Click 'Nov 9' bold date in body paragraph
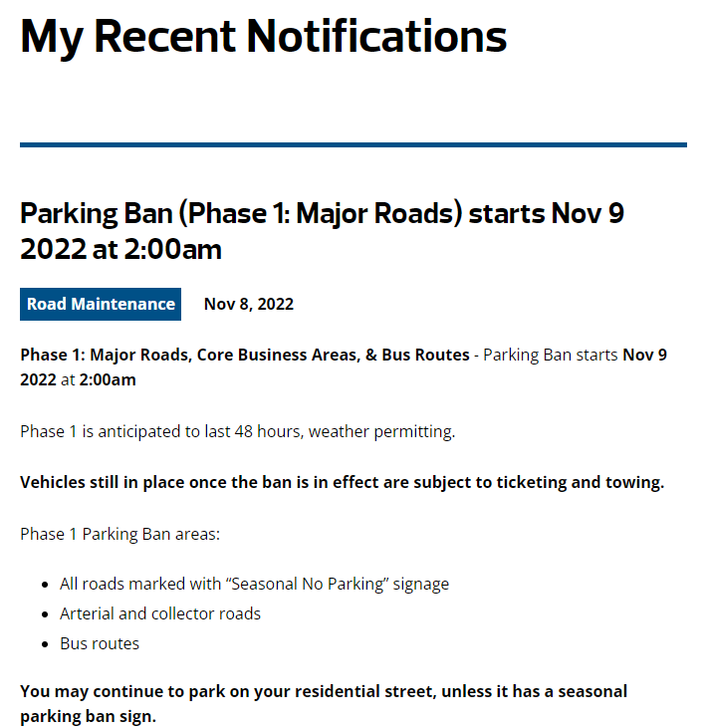The height and width of the screenshot is (728, 709). 644,355
